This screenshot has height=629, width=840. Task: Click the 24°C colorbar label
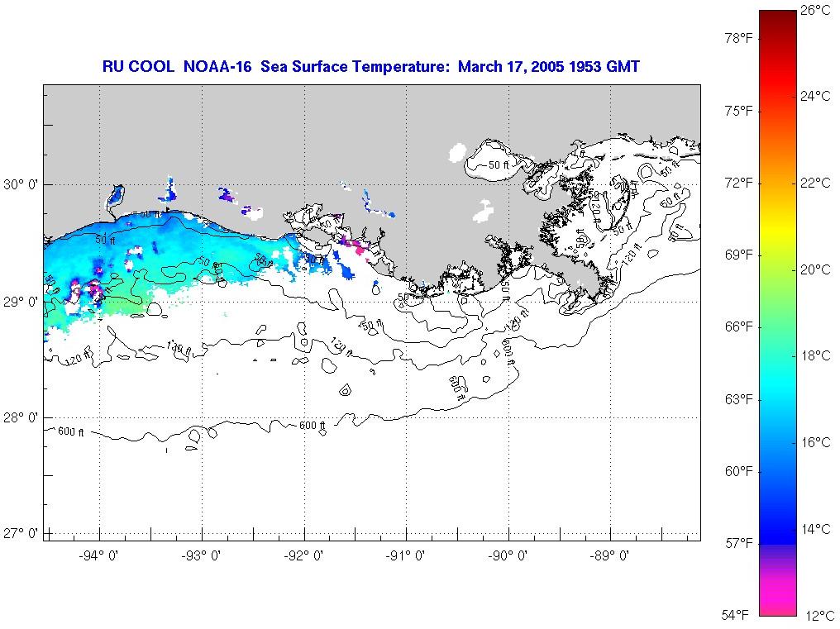click(x=815, y=96)
